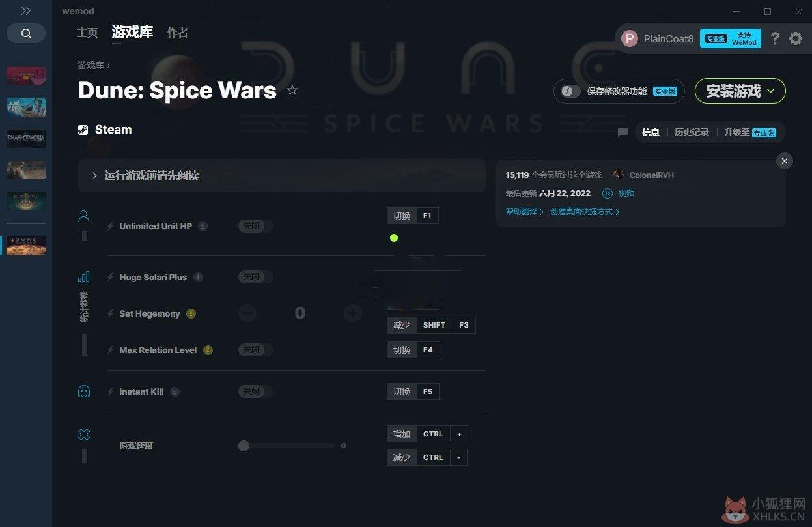Decrease Set Hegemony with minus button
812x527 pixels.
(x=247, y=313)
